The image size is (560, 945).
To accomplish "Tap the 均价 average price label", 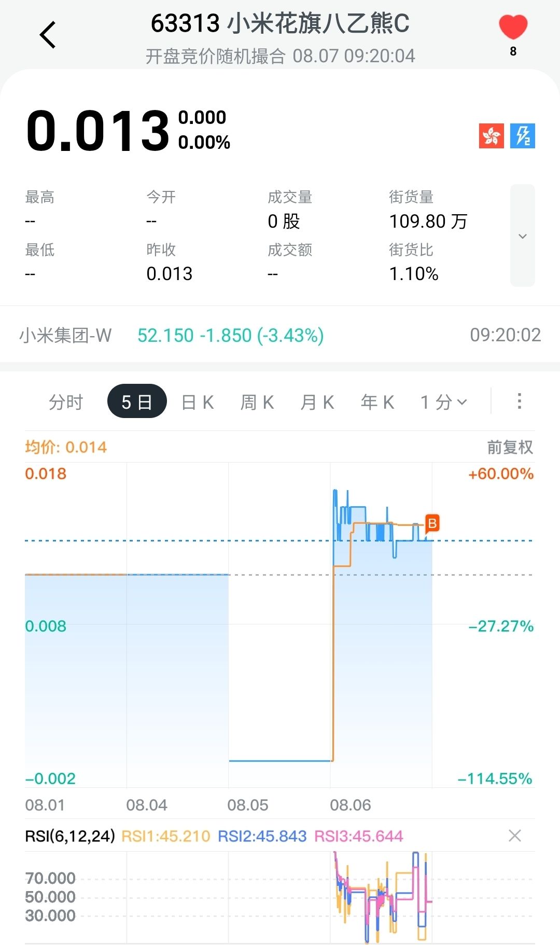I will click(x=66, y=447).
